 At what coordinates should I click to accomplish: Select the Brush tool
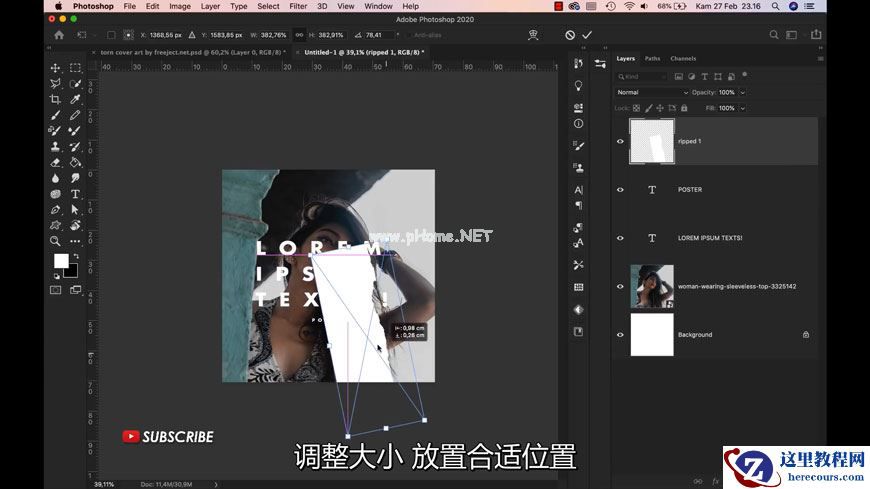55,115
